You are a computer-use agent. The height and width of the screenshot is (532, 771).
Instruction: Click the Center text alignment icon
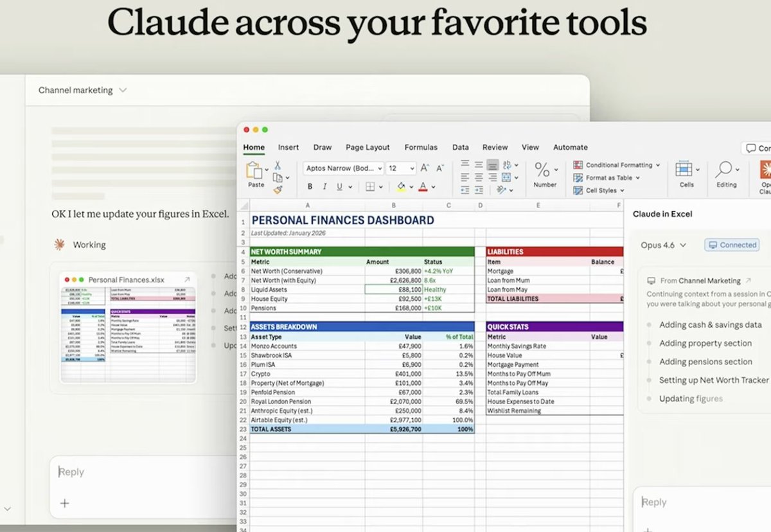[x=479, y=177]
